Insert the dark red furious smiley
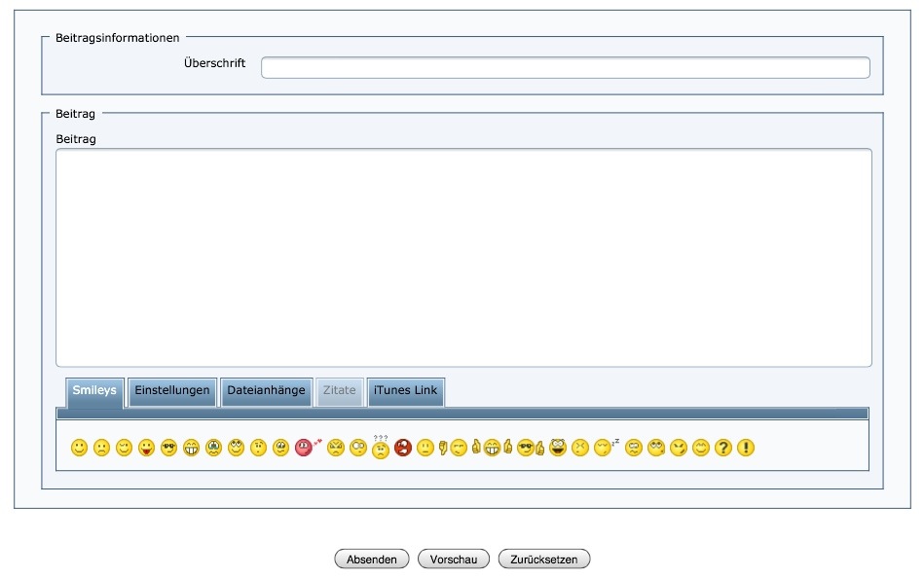This screenshot has width=924, height=578. coord(403,448)
